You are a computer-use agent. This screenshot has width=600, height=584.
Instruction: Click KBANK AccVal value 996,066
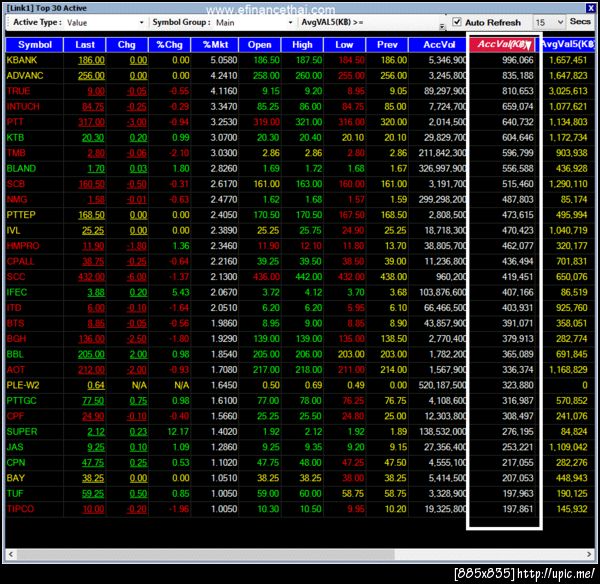pyautogui.click(x=517, y=60)
